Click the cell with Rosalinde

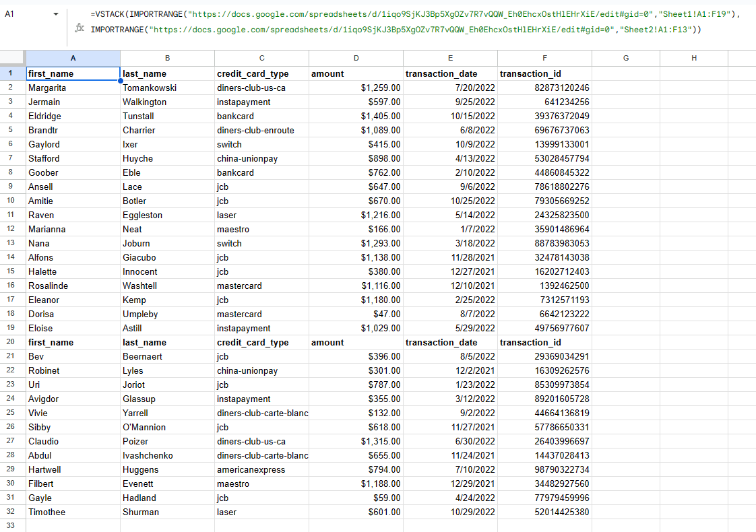point(73,286)
